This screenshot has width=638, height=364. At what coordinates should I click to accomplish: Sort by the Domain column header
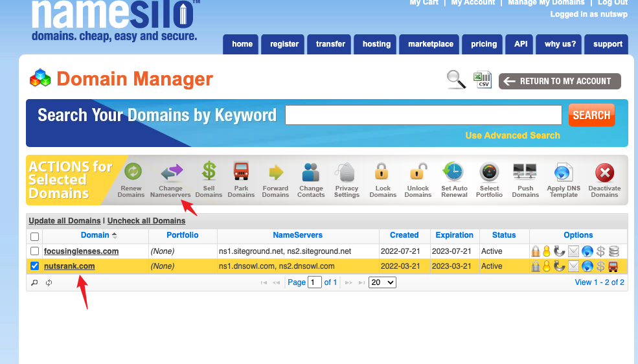tap(95, 235)
